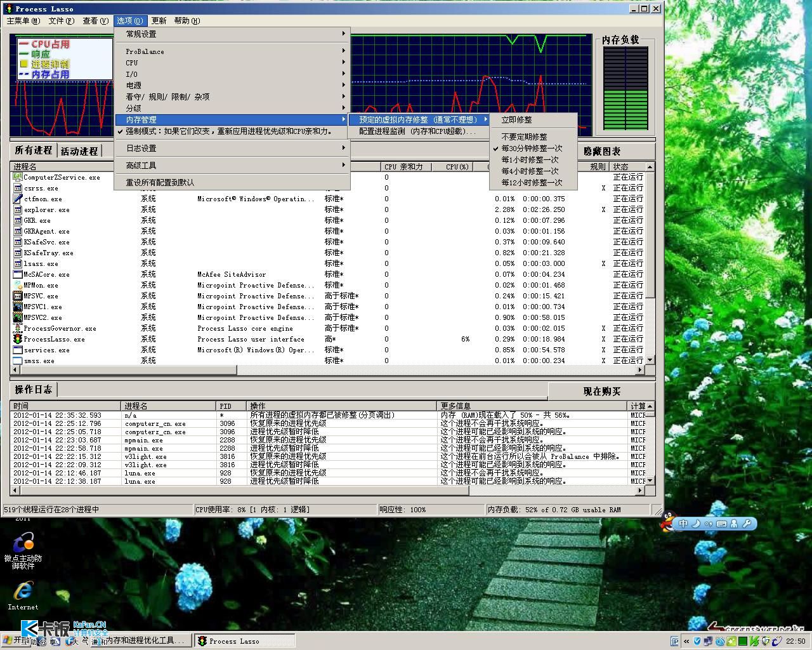The image size is (812, 650).
Task: Select 每1小时修整一次 option
Action: click(534, 159)
